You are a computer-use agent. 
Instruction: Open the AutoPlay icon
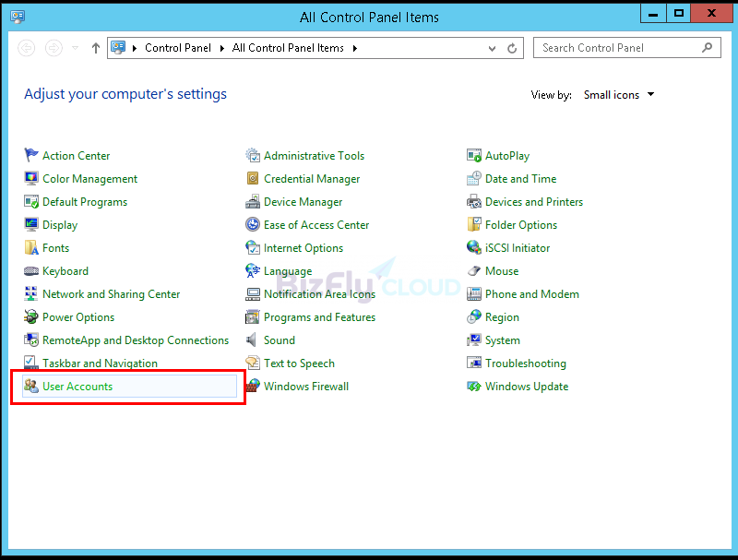point(474,155)
